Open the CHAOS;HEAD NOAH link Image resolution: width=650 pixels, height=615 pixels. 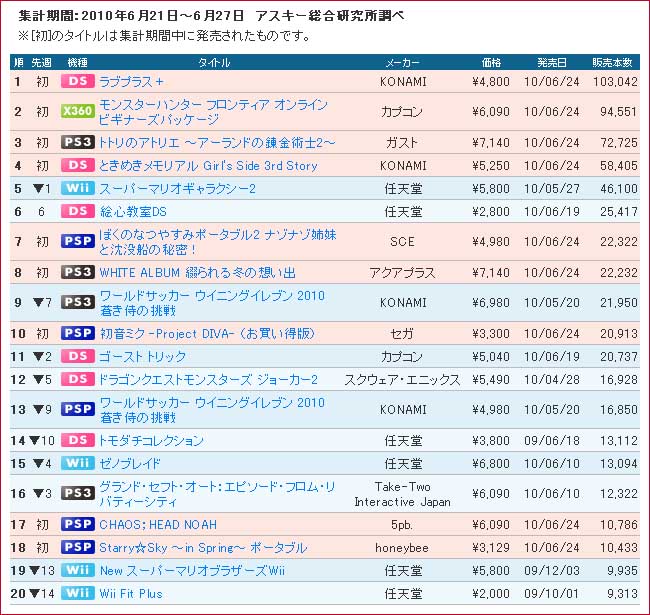(158, 525)
